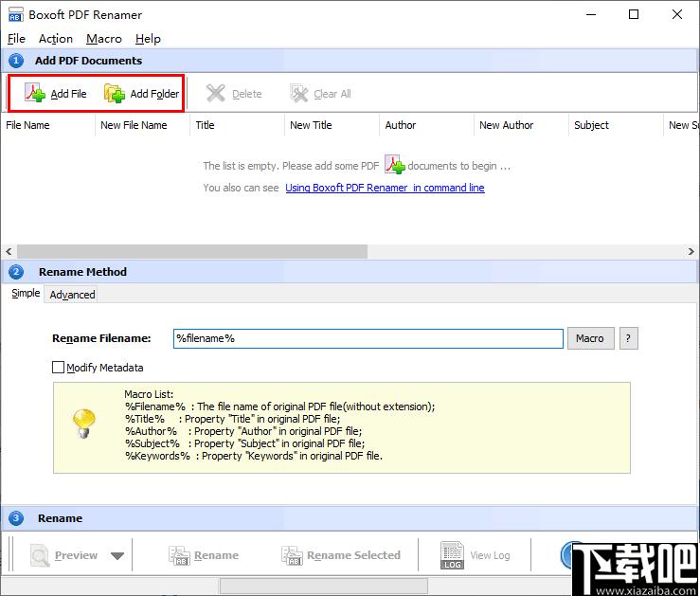Open the File menu

[16, 39]
